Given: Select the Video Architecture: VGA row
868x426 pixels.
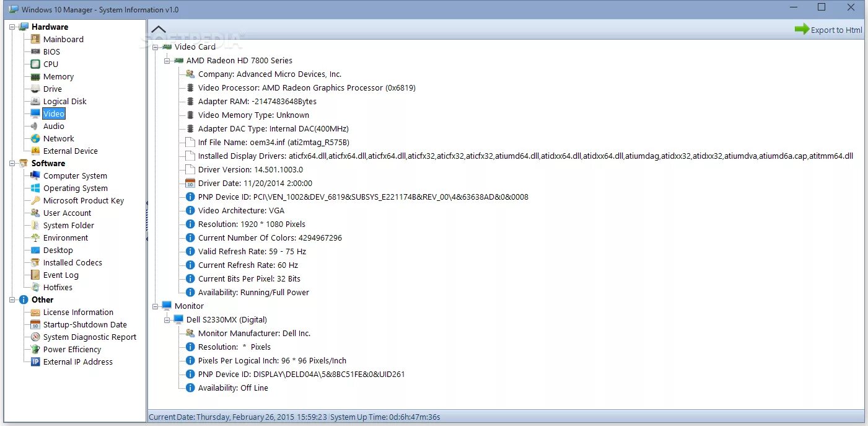Looking at the screenshot, I should tap(241, 210).
